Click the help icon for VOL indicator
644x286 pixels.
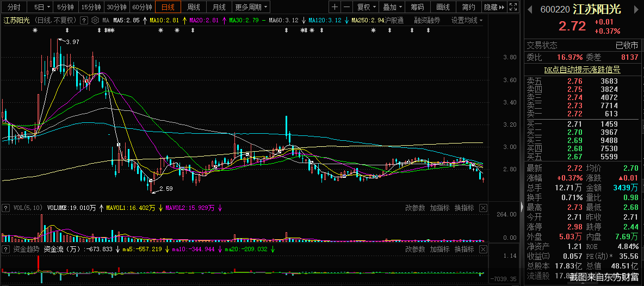tap(5, 208)
